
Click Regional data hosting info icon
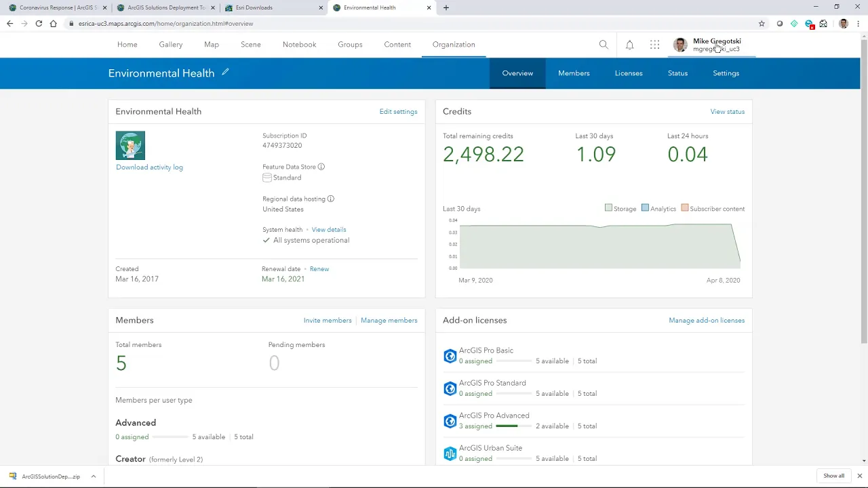point(331,199)
